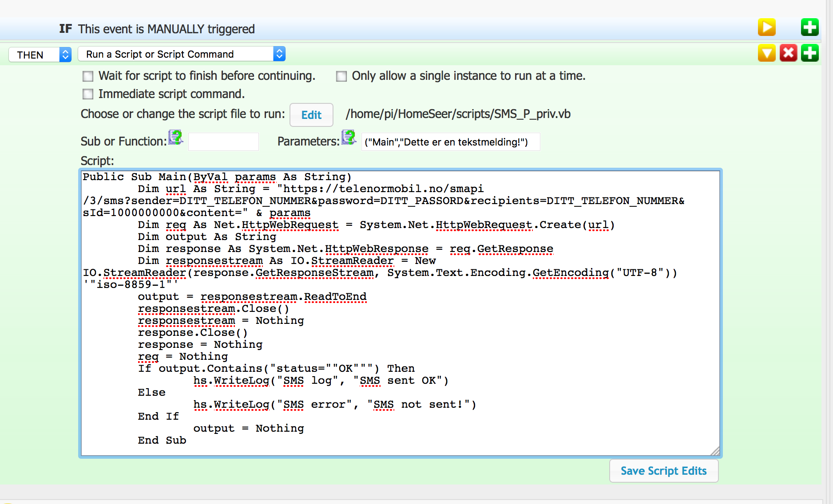
Task: Run the event with yellow play icon
Action: (x=766, y=28)
